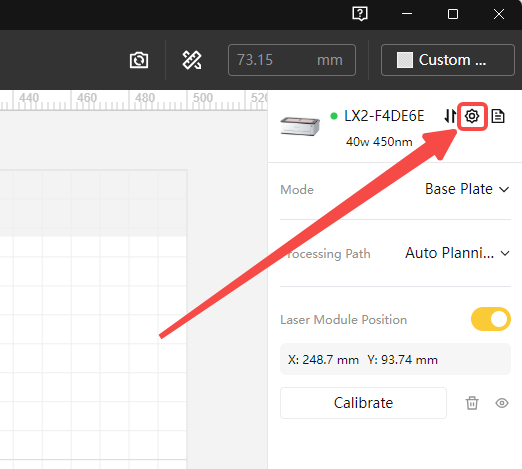Image resolution: width=522 pixels, height=469 pixels.
Task: Click the laser position coordinates box
Action: (x=395, y=359)
